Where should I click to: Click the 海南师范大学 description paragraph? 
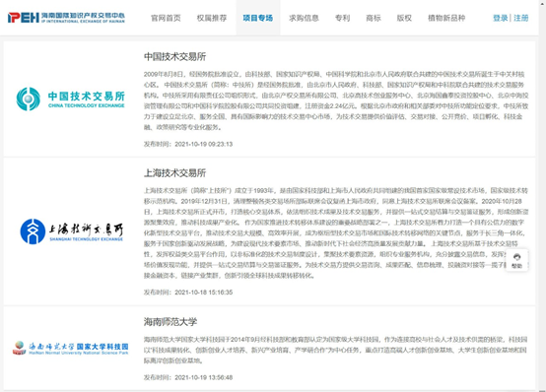[336, 350]
